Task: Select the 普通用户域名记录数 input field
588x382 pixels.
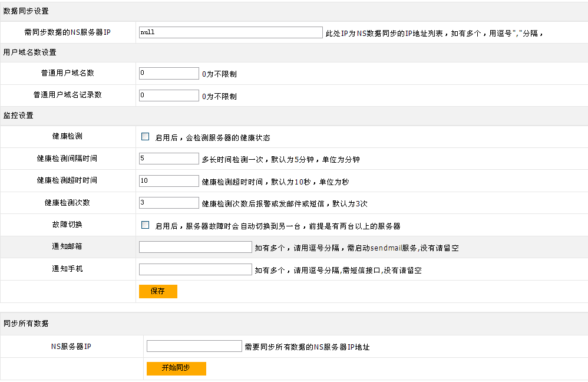Action: pos(169,95)
